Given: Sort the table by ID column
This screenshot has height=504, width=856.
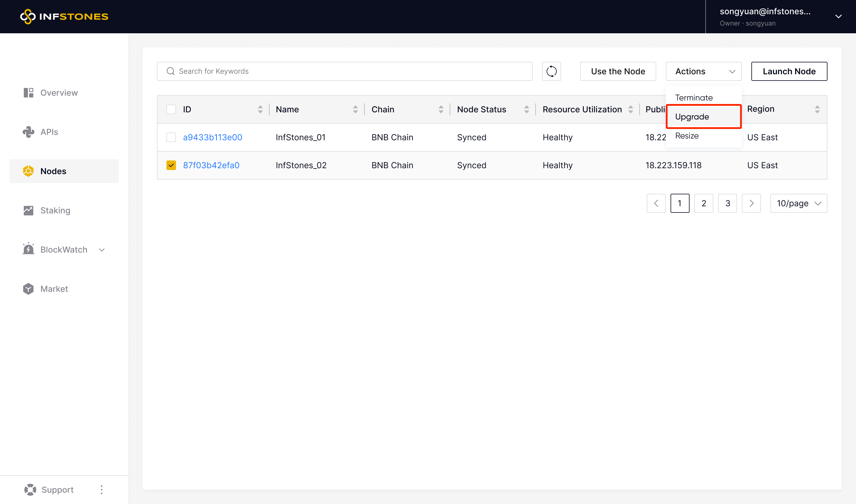Looking at the screenshot, I should [x=260, y=109].
